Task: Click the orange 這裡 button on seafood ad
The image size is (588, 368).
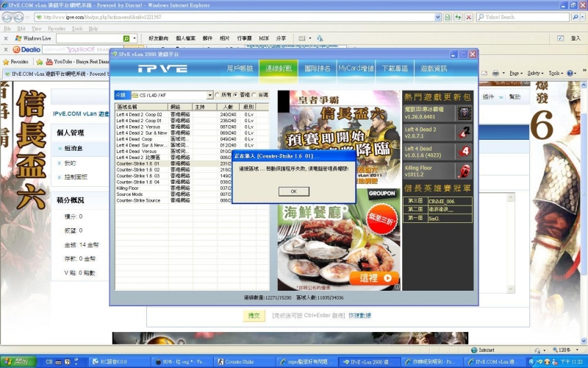Action: [x=374, y=278]
